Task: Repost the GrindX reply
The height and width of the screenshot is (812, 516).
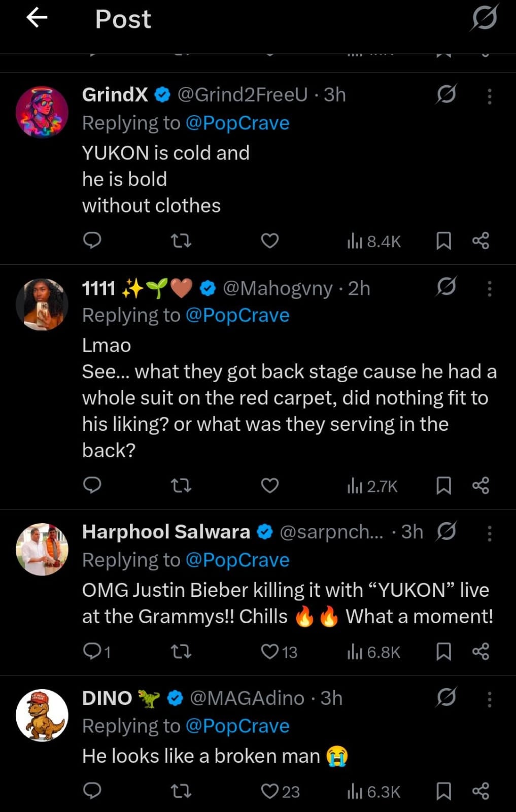Action: coord(181,240)
